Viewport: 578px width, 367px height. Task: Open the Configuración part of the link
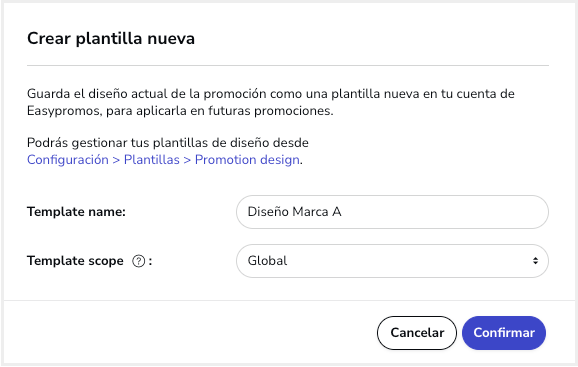pyautogui.click(x=68, y=160)
